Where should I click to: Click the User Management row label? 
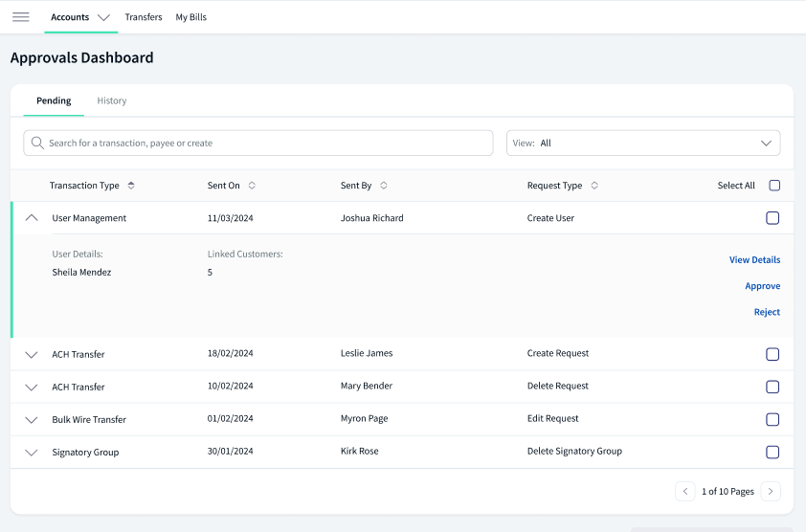[89, 218]
